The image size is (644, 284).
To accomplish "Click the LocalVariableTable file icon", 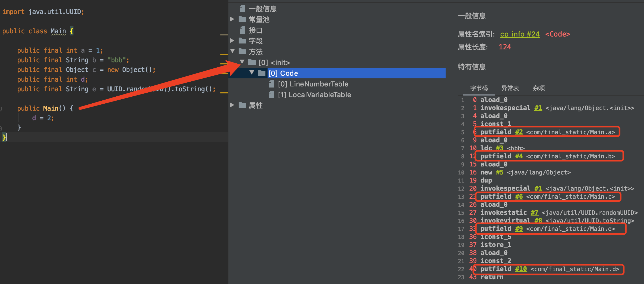I will 271,94.
